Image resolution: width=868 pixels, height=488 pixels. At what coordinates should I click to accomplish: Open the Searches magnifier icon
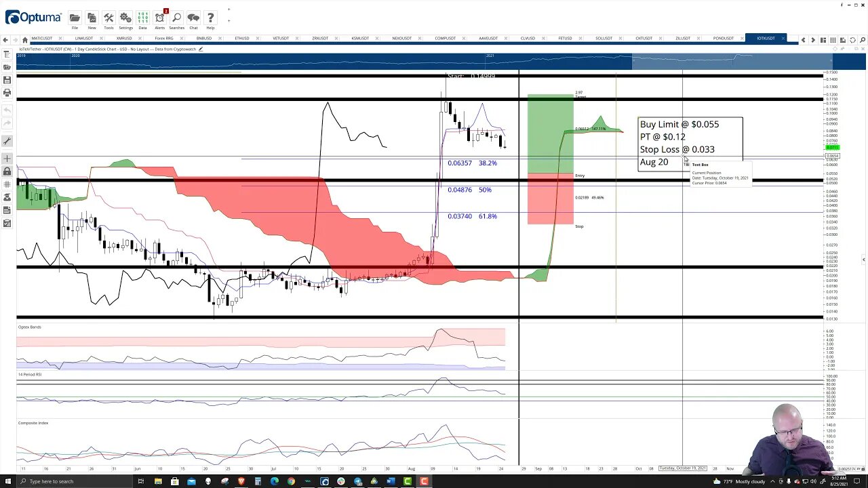176,18
